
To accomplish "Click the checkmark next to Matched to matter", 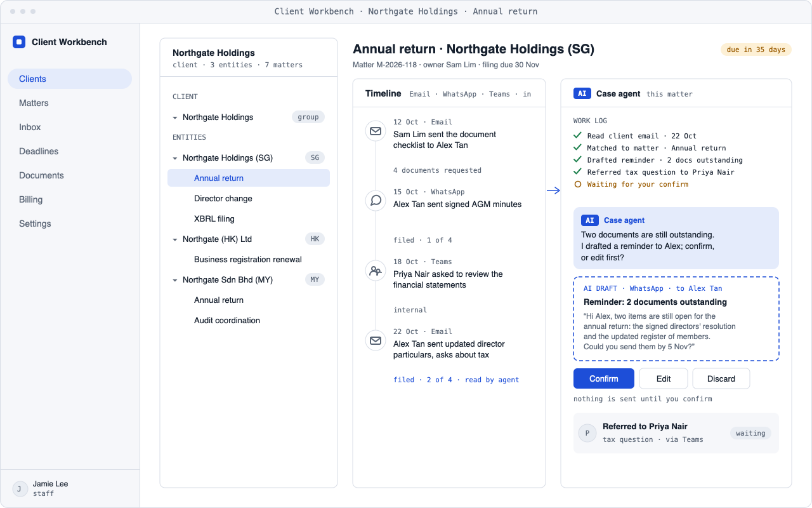I will [577, 147].
